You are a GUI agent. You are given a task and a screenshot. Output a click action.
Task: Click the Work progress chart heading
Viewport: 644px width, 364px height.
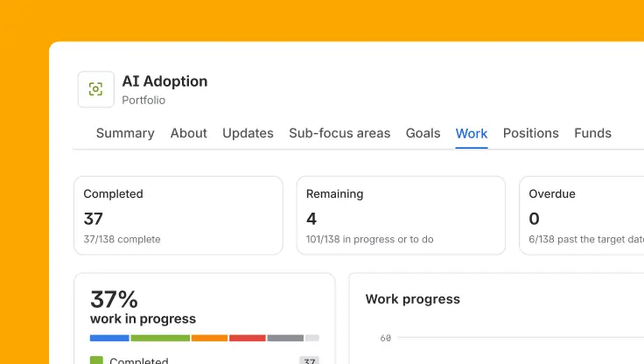pos(413,299)
